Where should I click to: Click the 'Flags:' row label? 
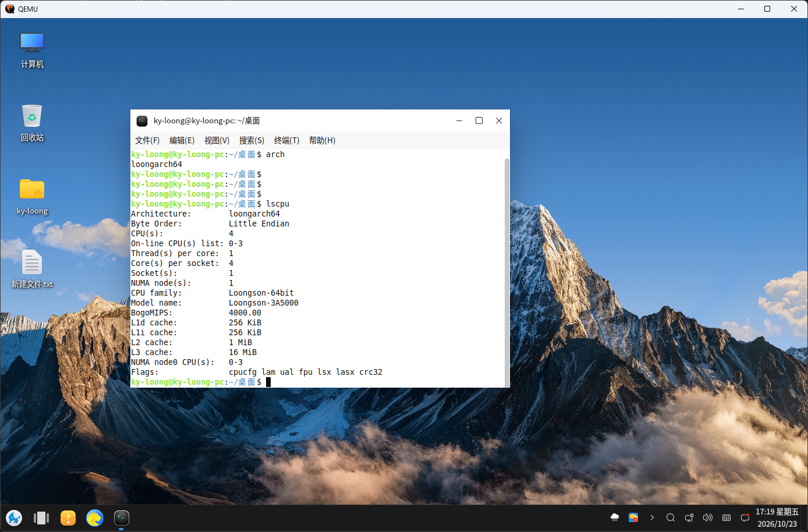coord(144,372)
